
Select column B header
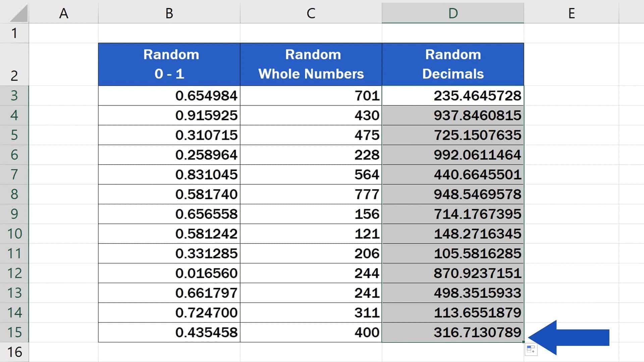[x=169, y=13]
